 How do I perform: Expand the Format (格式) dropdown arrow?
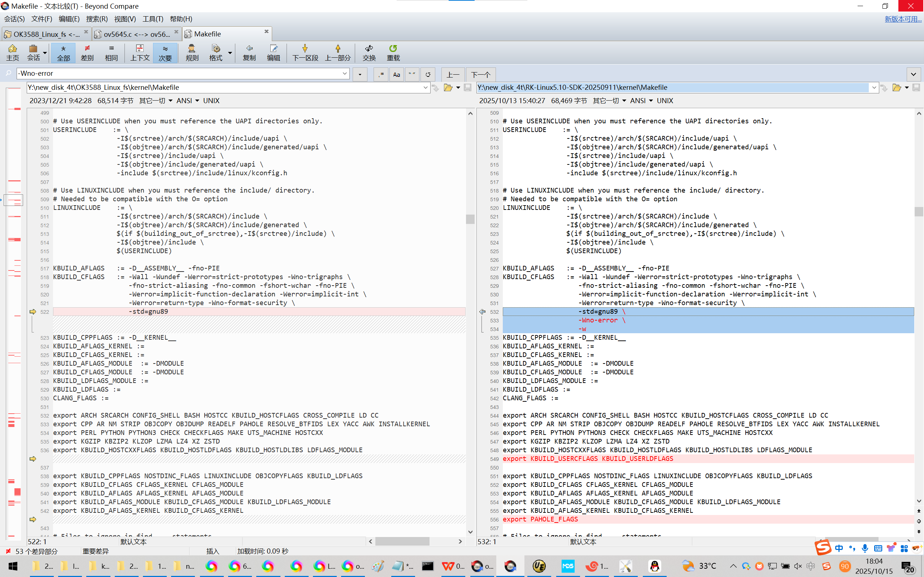[x=230, y=53]
